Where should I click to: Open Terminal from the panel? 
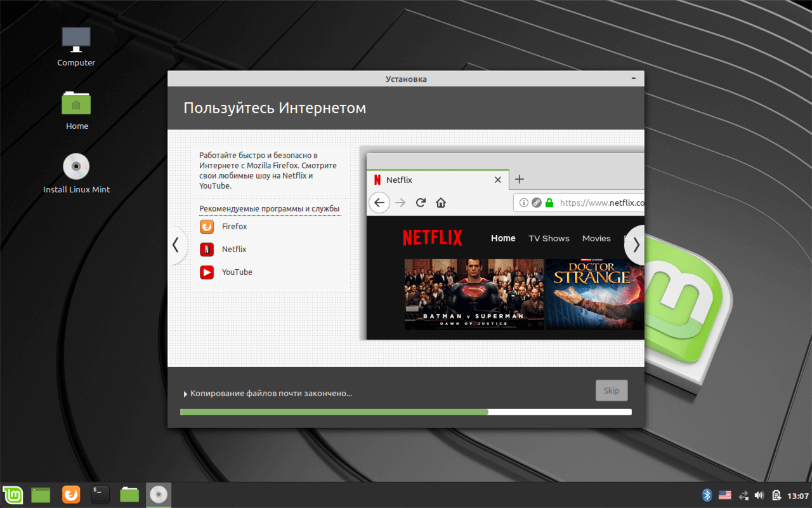(100, 495)
